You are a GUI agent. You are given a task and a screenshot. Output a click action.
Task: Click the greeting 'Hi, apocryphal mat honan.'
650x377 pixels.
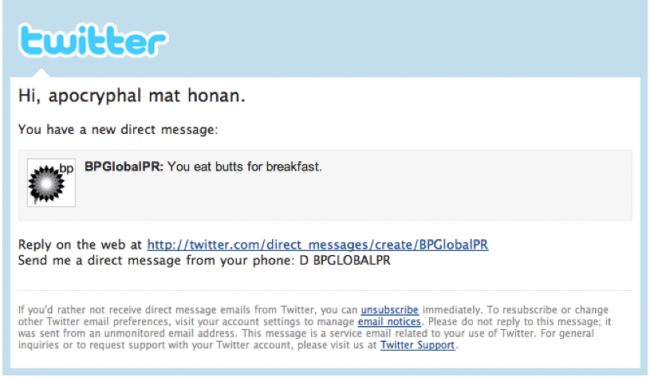132,96
